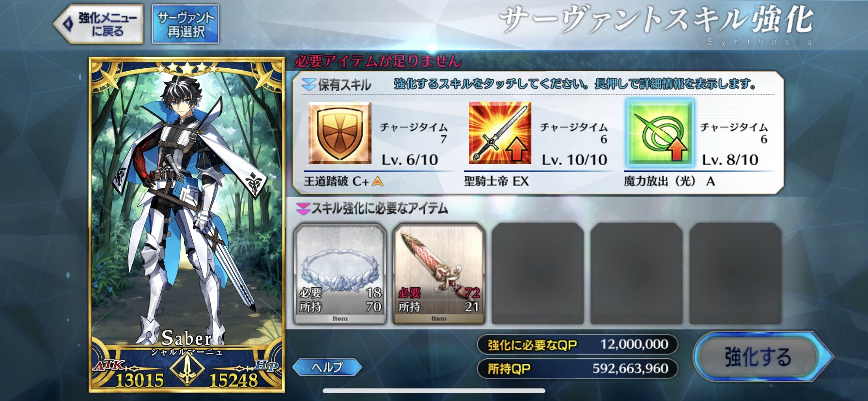The width and height of the screenshot is (868, 401).
Task: Click the Charlemagne Saber servant card
Action: click(187, 225)
